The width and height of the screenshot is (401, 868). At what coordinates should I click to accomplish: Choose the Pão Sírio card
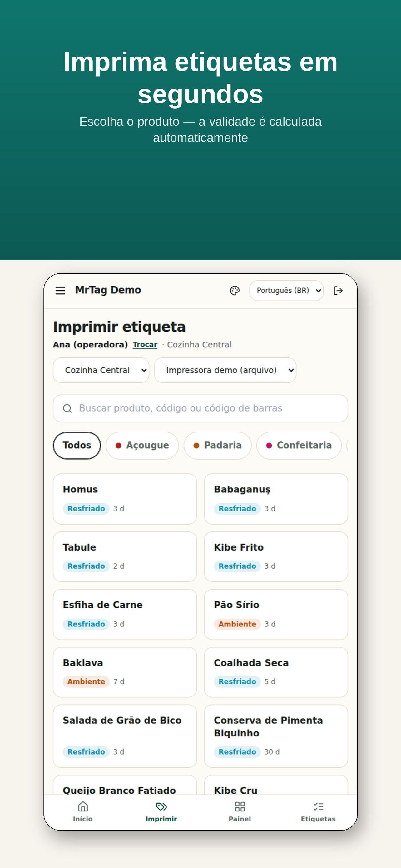click(x=276, y=614)
